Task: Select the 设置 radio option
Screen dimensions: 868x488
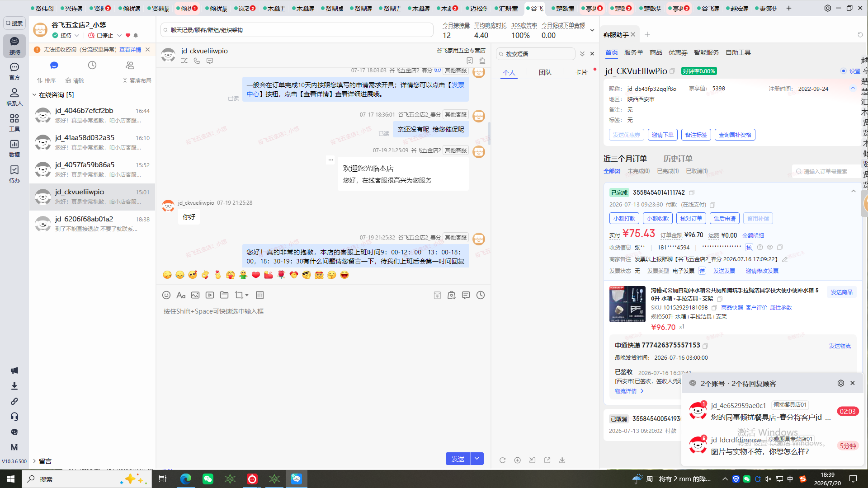Action: coord(844,71)
